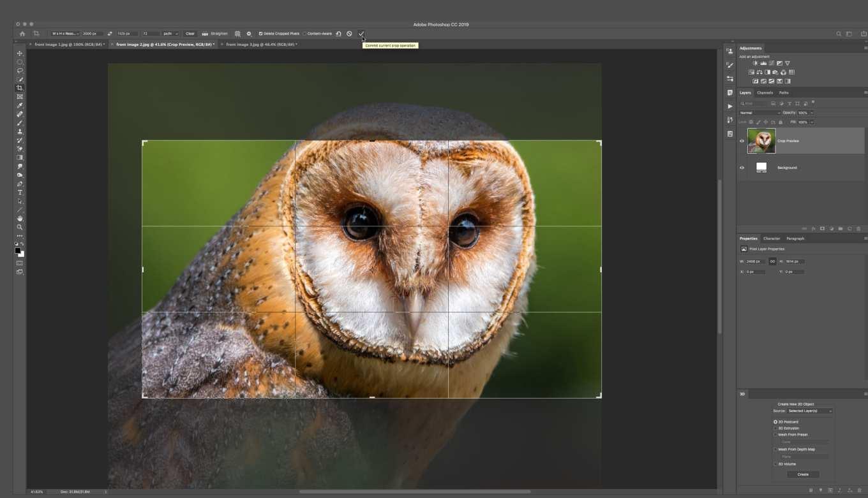This screenshot has width=868, height=498.
Task: Select Mesh From Preset option
Action: pyautogui.click(x=775, y=435)
